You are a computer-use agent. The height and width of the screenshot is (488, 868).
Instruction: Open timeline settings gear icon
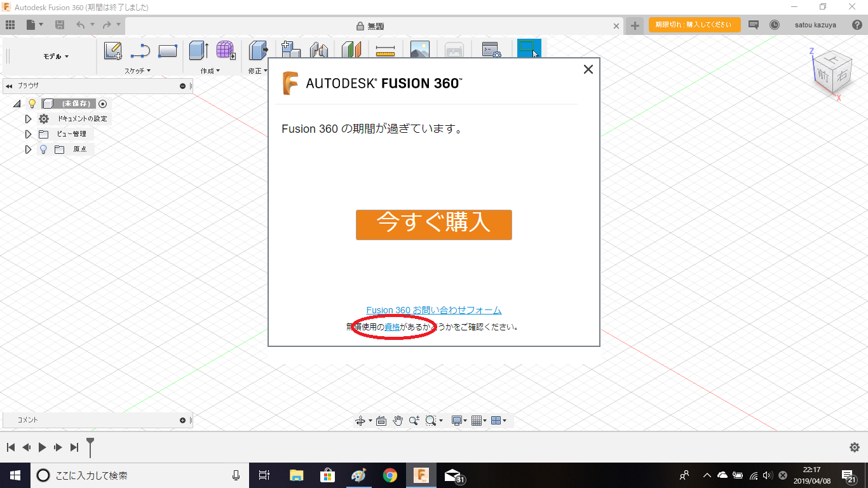click(855, 447)
